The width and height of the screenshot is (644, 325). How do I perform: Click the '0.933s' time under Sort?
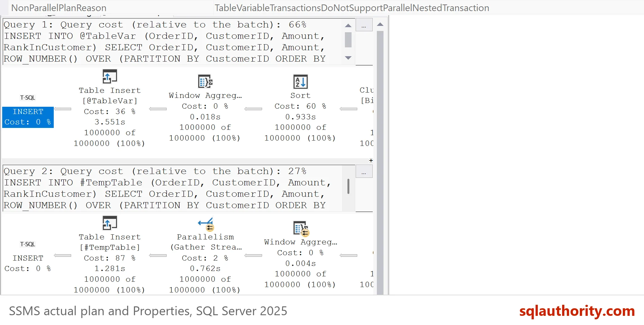(300, 117)
